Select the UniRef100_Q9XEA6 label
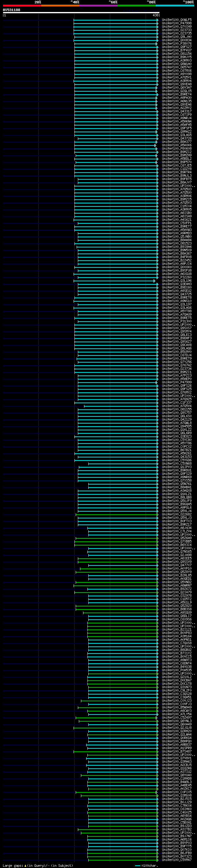The width and height of the screenshot is (197, 868). [177, 104]
